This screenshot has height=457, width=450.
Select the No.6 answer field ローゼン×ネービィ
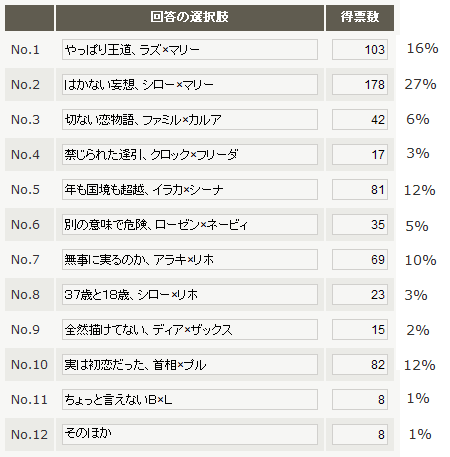(x=190, y=225)
